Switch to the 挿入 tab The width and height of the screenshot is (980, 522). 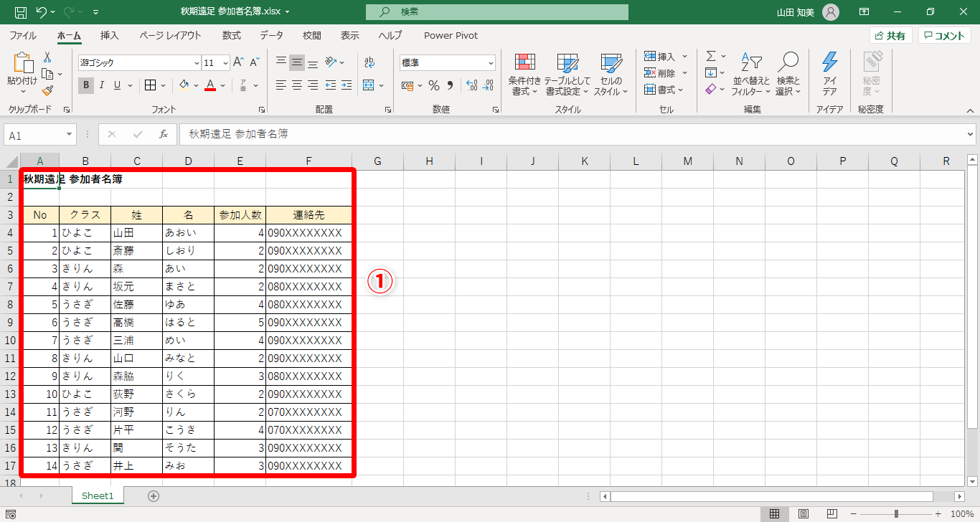coord(110,35)
